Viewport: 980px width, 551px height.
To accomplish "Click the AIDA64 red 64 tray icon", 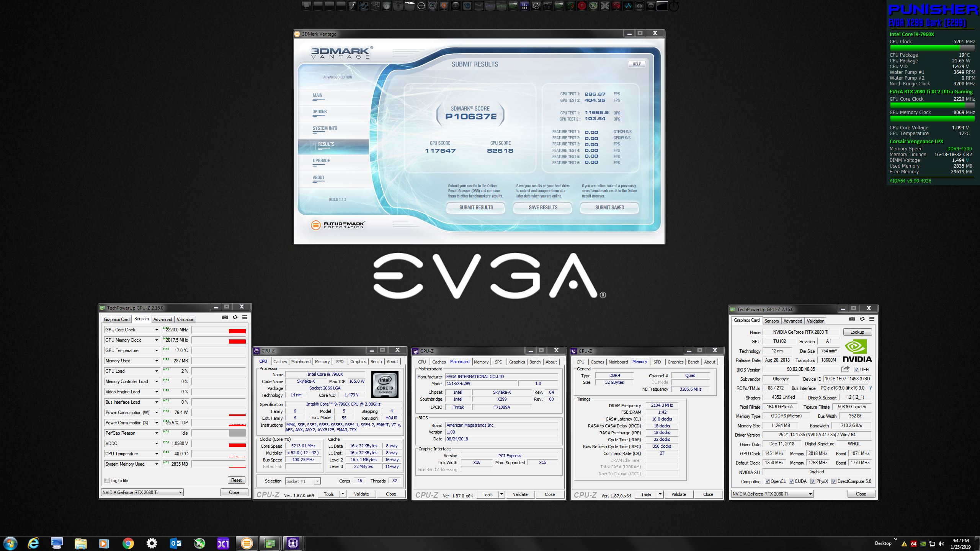I will pyautogui.click(x=914, y=544).
